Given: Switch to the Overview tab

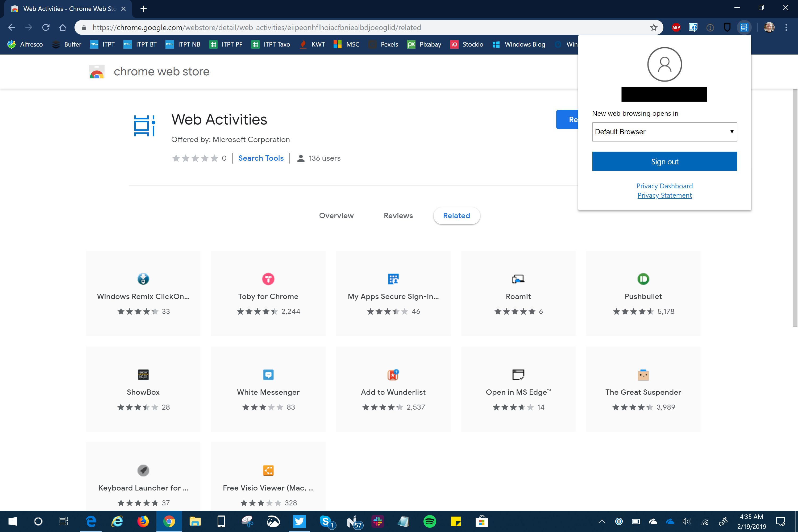Looking at the screenshot, I should point(336,216).
